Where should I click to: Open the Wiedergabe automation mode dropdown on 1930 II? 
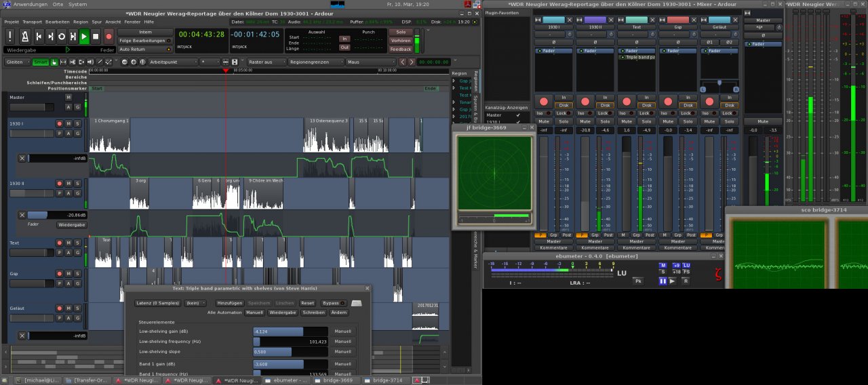[72, 224]
